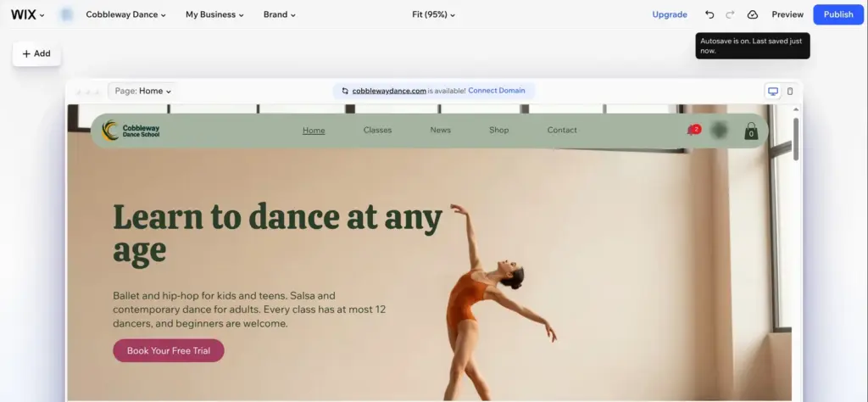Select the Contact nav menu item
The image size is (868, 402).
click(562, 130)
